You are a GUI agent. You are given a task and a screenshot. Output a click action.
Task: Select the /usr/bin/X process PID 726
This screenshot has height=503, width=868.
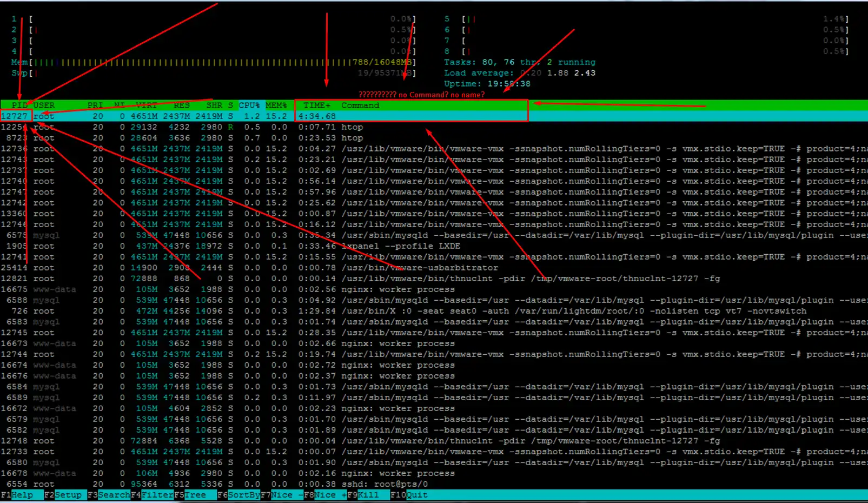point(434,311)
